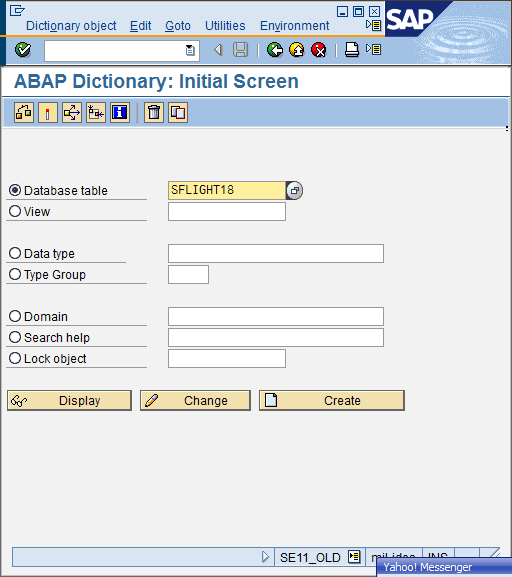Click the green Back arrow icon
This screenshot has width=512, height=577.
coord(275,50)
